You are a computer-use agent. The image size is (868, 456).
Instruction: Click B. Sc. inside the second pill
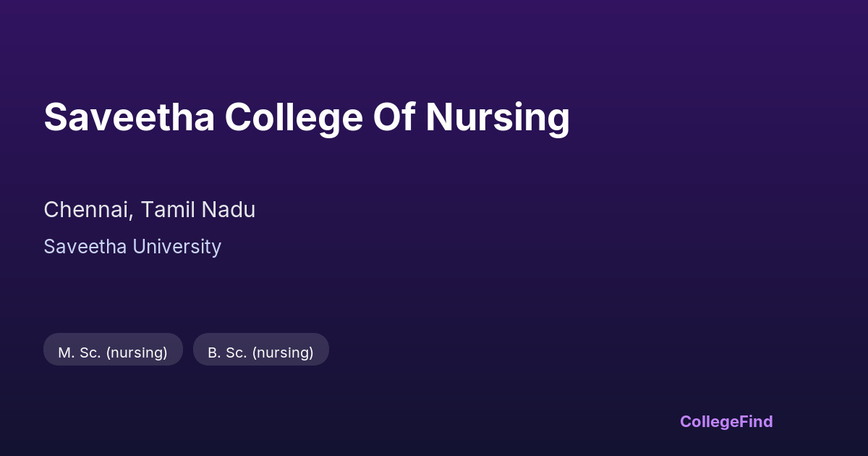coord(229,352)
